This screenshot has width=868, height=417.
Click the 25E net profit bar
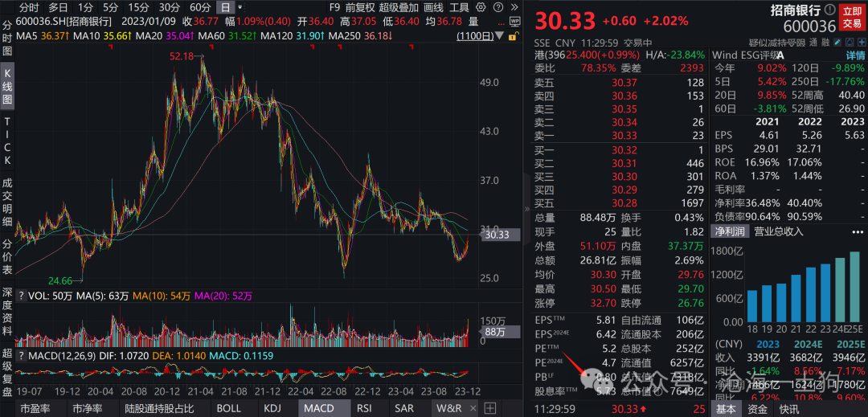[x=854, y=287]
